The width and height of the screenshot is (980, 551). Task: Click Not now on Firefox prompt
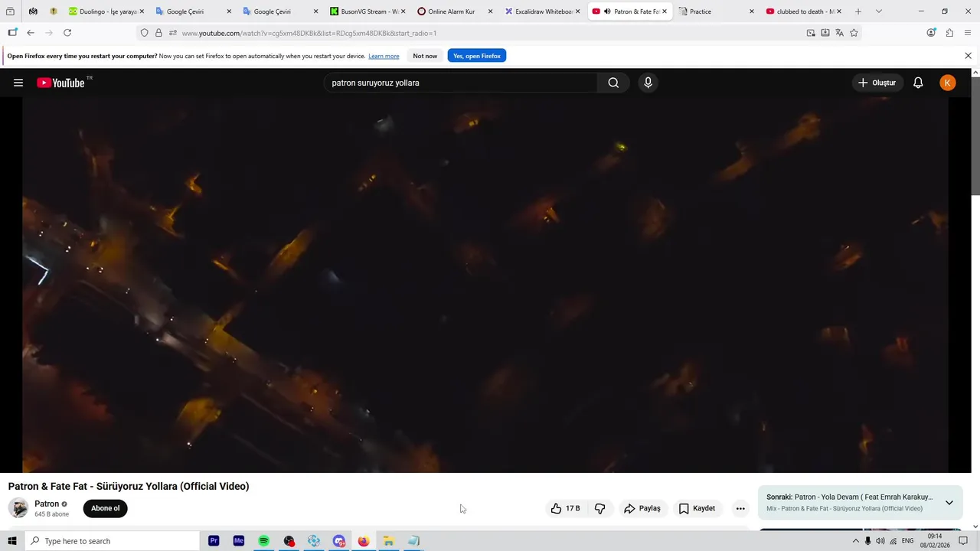(x=425, y=56)
